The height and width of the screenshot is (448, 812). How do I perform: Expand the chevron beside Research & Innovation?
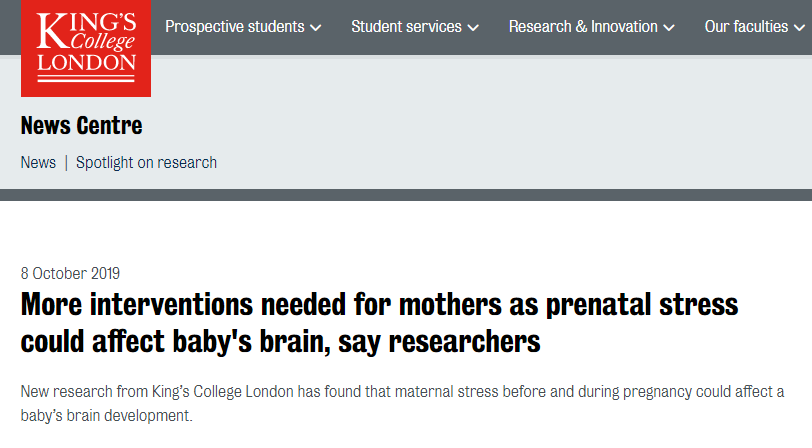669,27
